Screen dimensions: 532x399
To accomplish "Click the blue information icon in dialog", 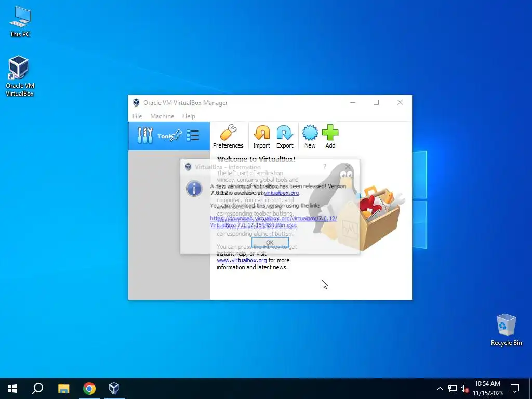I will 194,189.
